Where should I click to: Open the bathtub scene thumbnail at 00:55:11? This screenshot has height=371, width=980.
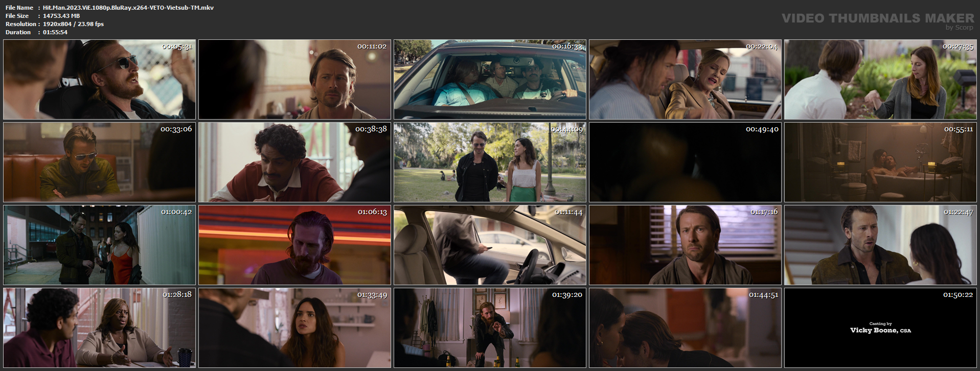[x=880, y=163]
